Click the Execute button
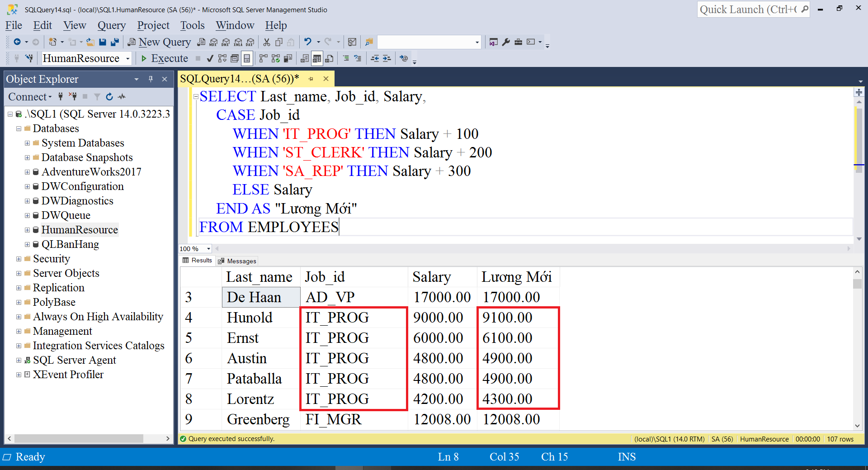868x470 pixels. pos(165,58)
